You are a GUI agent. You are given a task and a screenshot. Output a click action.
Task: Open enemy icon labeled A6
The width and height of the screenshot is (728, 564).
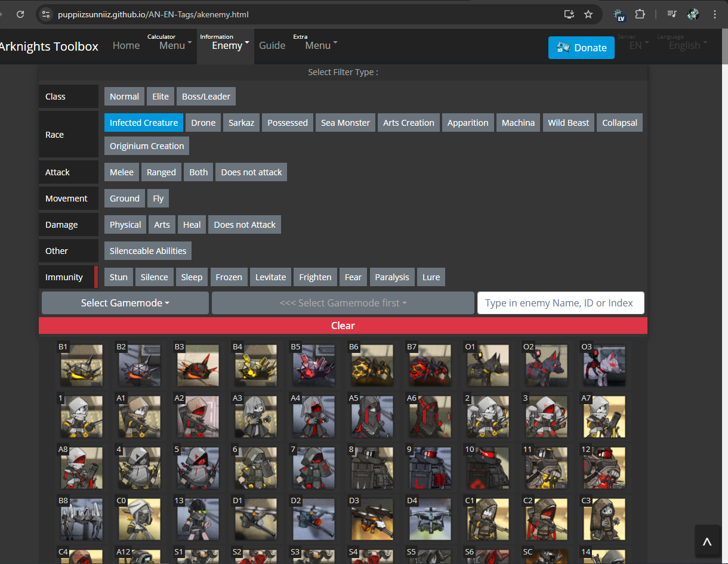point(430,417)
